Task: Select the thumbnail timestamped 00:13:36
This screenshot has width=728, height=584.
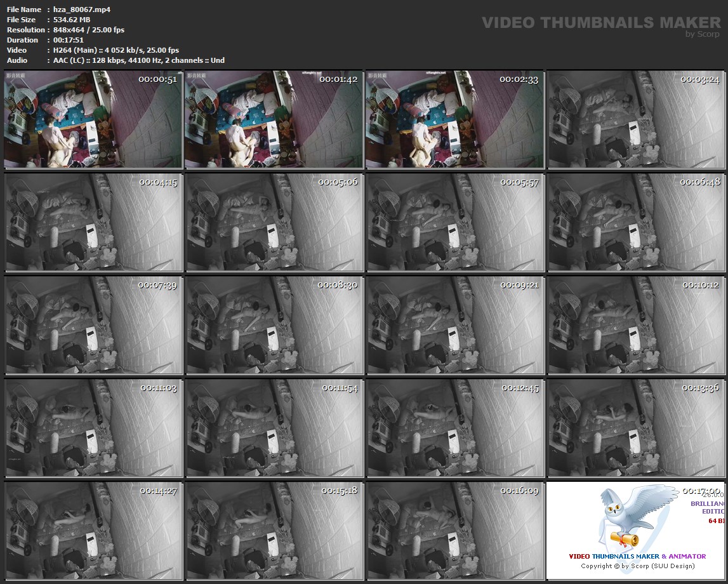Action: [636, 428]
